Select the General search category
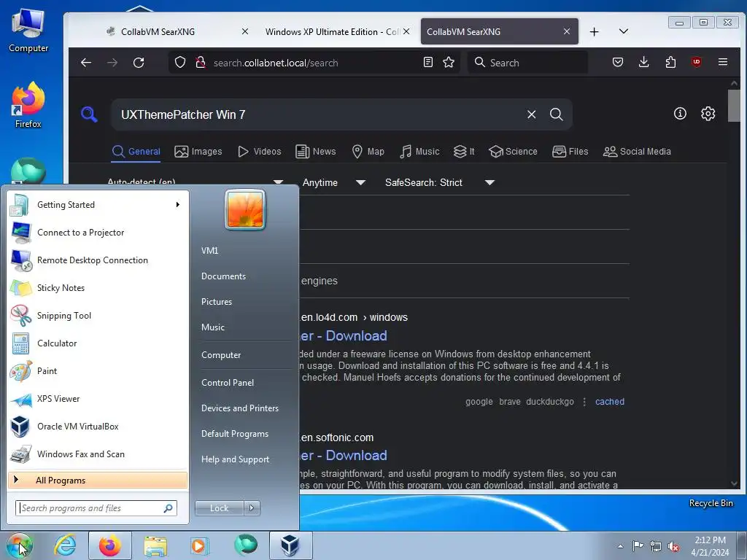Image resolution: width=747 pixels, height=560 pixels. tap(136, 152)
